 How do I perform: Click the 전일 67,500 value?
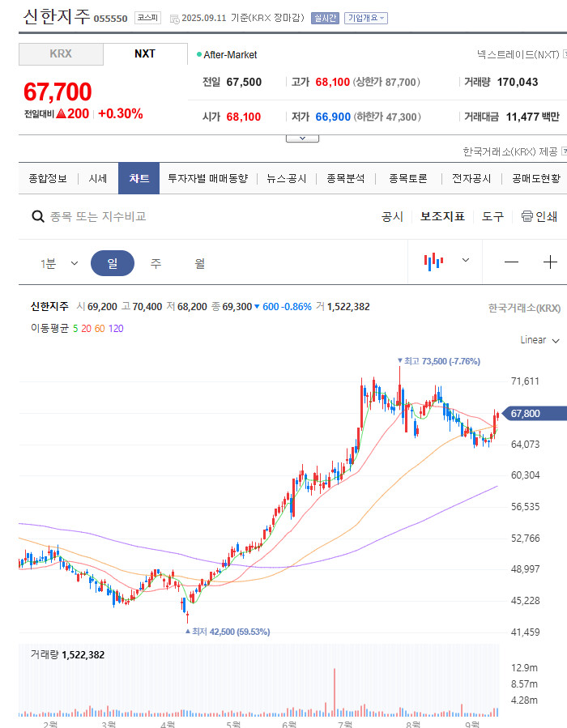[244, 82]
